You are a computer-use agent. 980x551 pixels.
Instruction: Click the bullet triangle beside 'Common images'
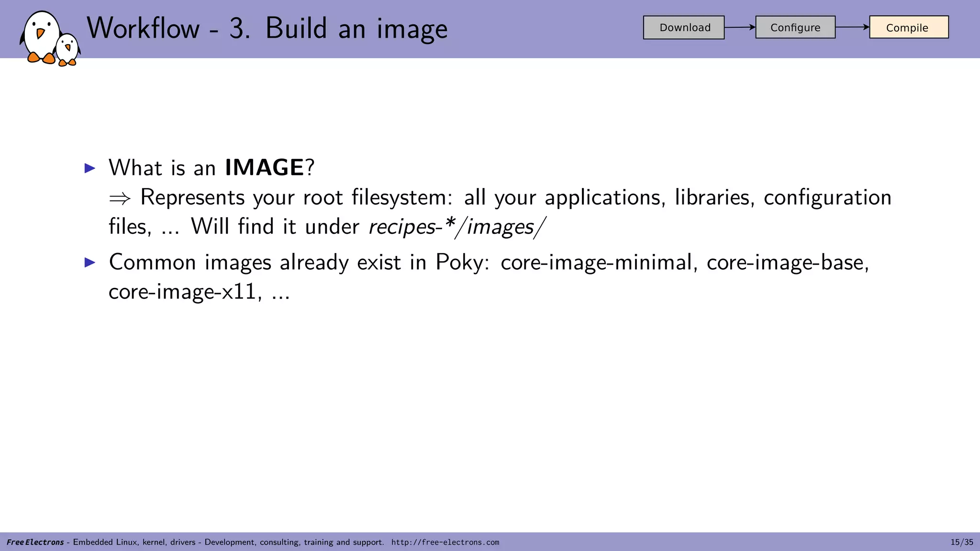point(90,262)
